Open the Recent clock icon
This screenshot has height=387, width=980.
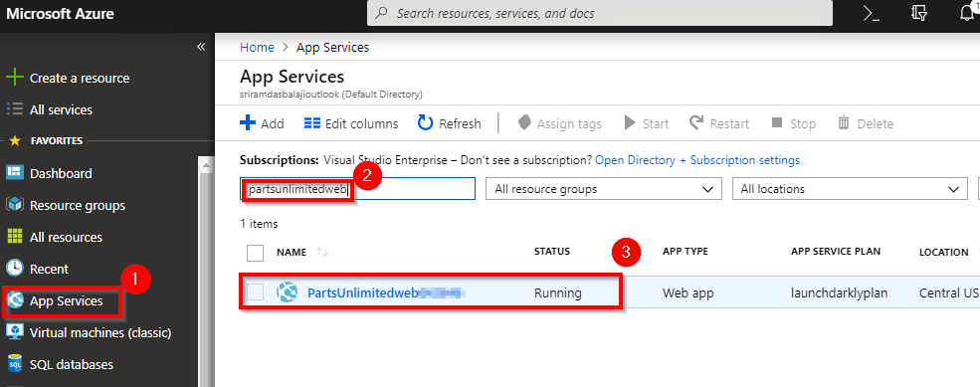[x=14, y=269]
